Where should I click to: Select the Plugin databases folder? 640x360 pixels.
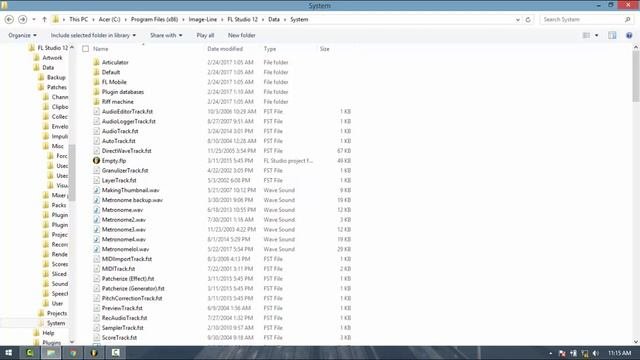122,92
